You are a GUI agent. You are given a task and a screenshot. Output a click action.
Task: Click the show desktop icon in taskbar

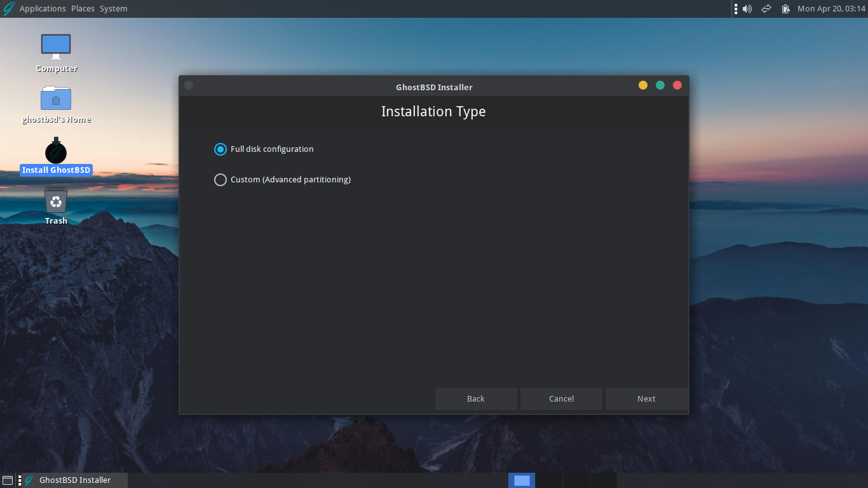pos(7,480)
